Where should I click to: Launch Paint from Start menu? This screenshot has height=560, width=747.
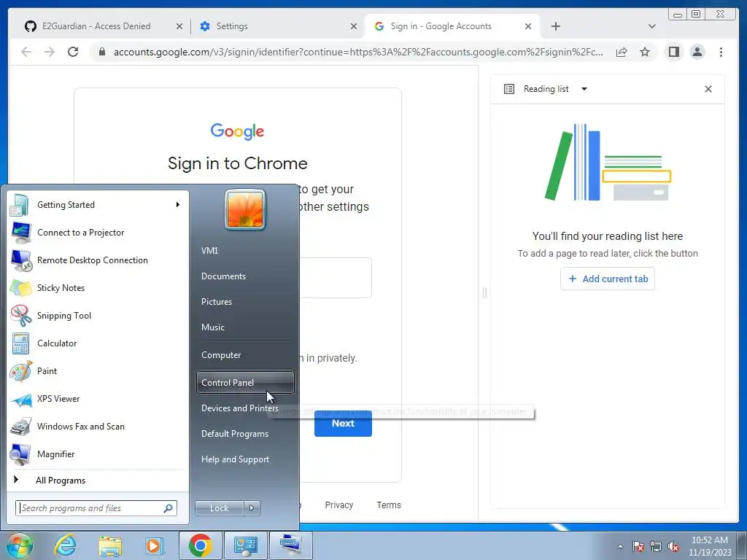point(98,371)
